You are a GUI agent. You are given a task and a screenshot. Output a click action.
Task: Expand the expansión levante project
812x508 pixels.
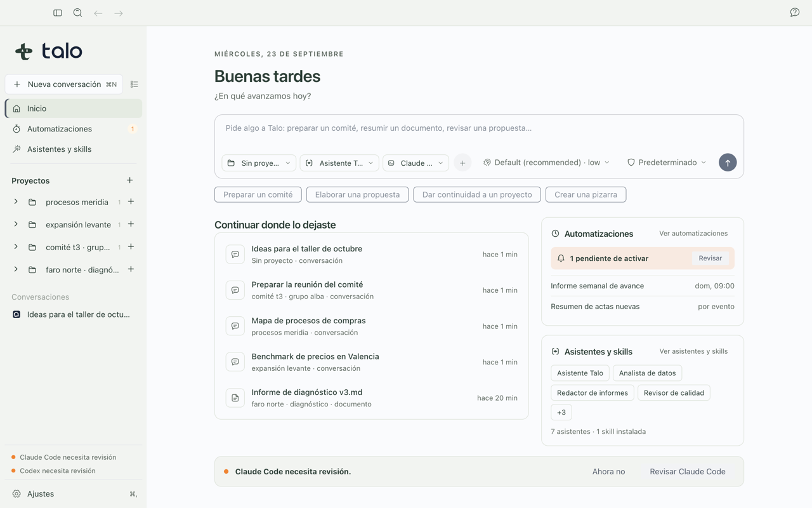[x=16, y=224]
